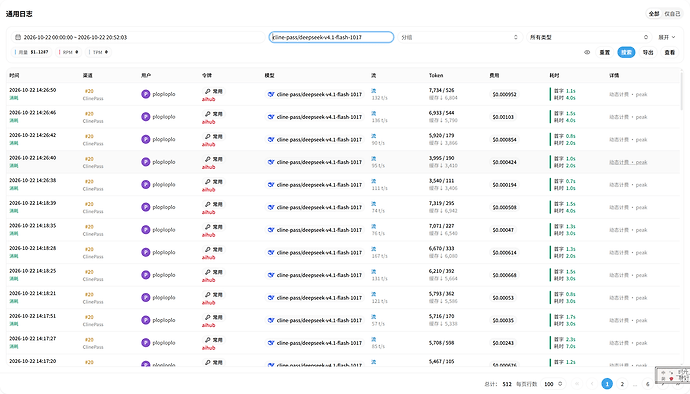690x394 pixels.
Task: Click model logo icon in 14:18:28 row
Action: point(271,252)
